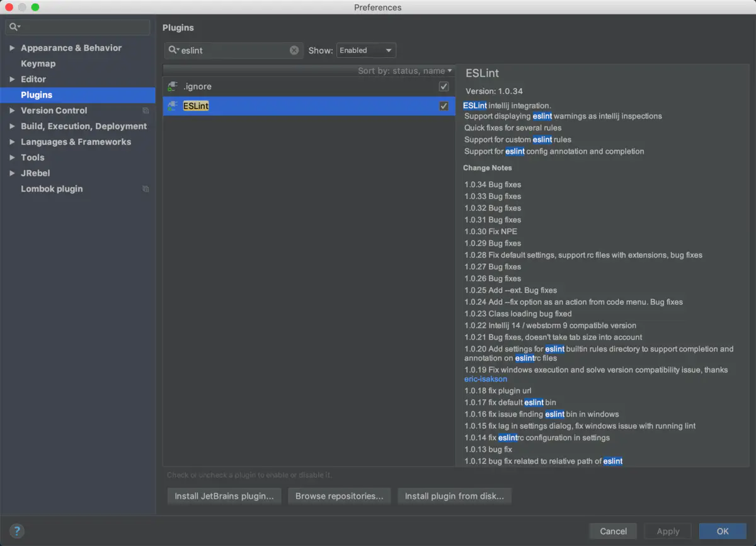
Task: Focus the sidebar settings search field
Action: pyautogui.click(x=77, y=27)
